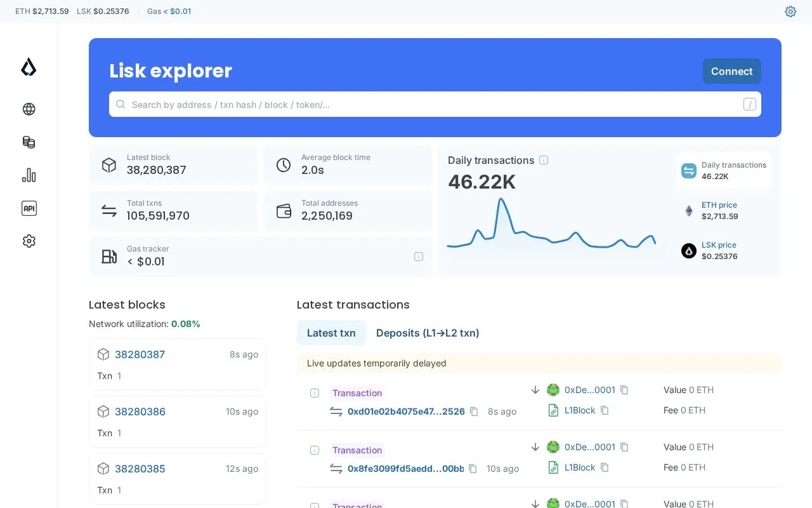Click the Total txns stat card
The height and width of the screenshot is (508, 812).
click(x=173, y=211)
